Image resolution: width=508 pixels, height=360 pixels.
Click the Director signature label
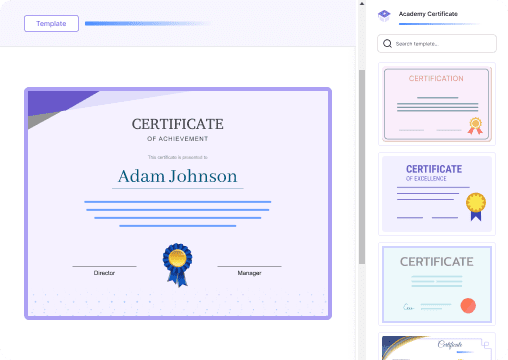[104, 273]
